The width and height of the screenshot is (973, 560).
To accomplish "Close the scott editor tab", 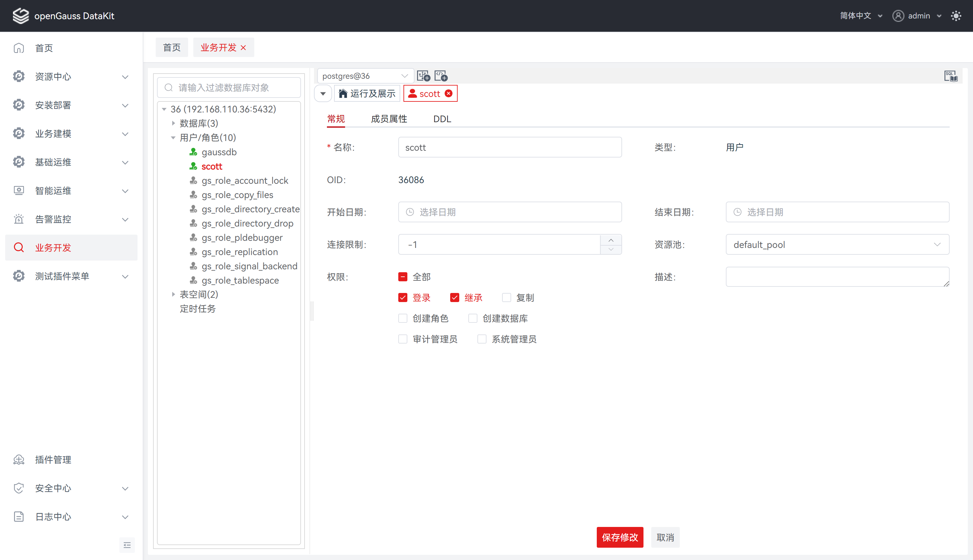I will [449, 93].
